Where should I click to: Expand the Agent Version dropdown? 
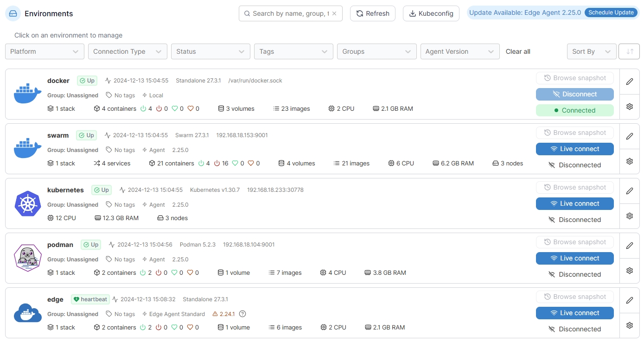coord(459,51)
